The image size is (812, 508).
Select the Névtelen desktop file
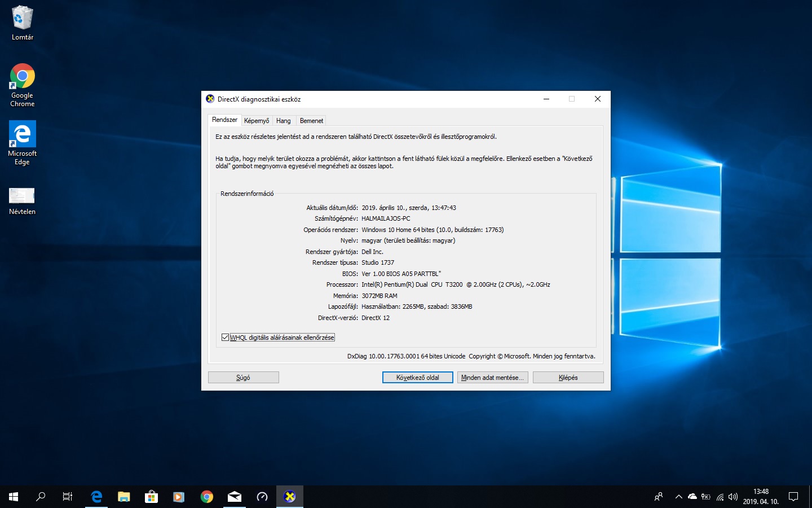pos(22,201)
